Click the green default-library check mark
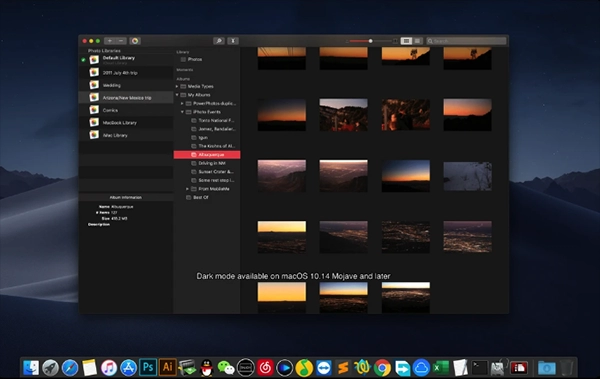The height and width of the screenshot is (379, 600). click(x=83, y=60)
